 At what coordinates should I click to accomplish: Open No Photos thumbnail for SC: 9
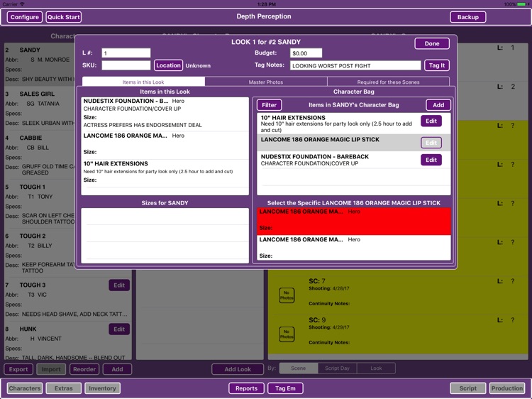(287, 334)
